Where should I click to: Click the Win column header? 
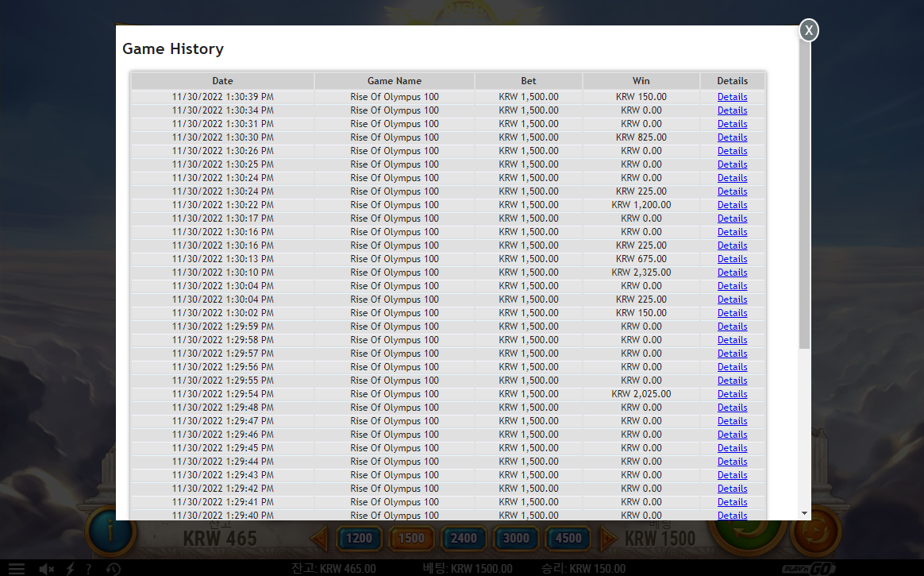[x=641, y=81]
